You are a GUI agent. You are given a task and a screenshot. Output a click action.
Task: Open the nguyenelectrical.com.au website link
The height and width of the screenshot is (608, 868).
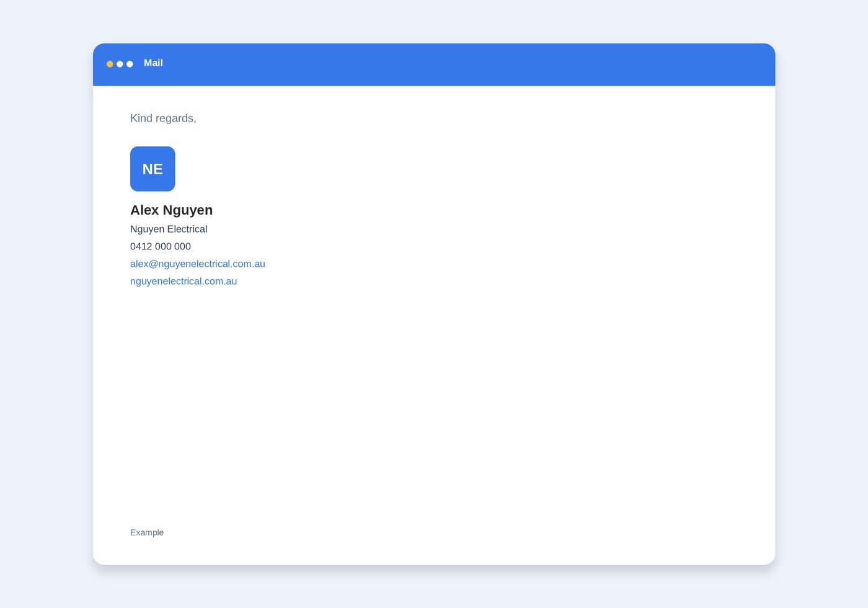pyautogui.click(x=184, y=281)
